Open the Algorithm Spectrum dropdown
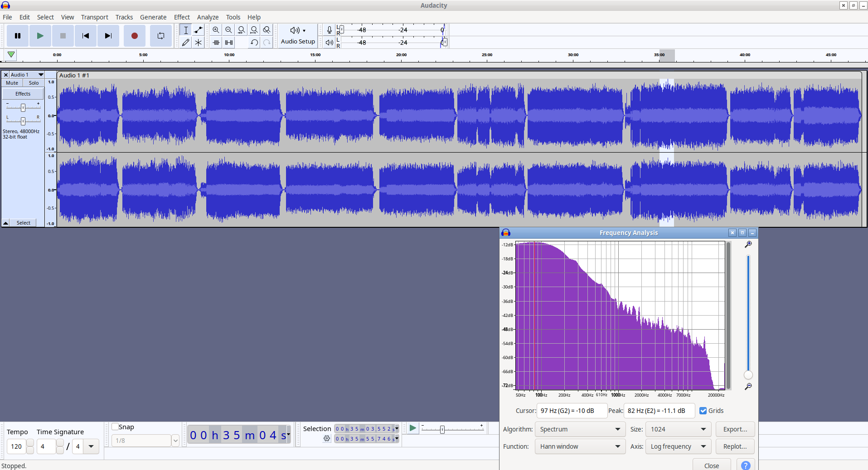 coord(580,429)
